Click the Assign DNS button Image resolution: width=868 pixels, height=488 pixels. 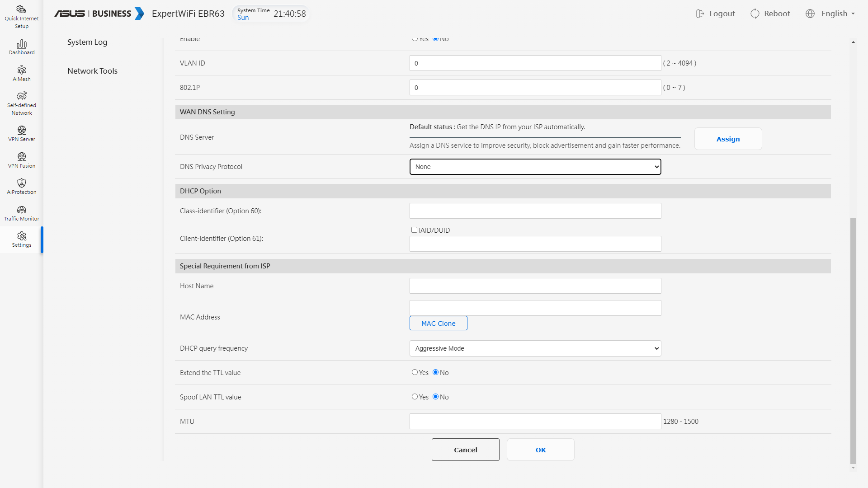click(728, 139)
